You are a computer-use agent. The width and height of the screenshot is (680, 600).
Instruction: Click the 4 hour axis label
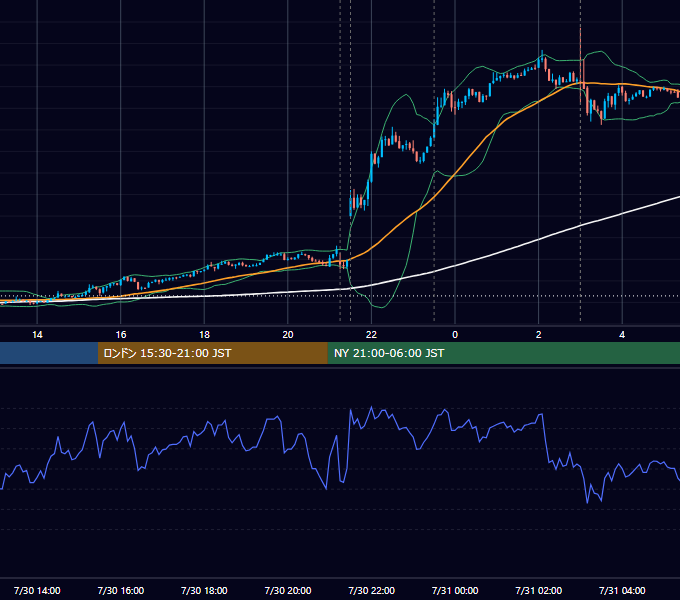(622, 335)
